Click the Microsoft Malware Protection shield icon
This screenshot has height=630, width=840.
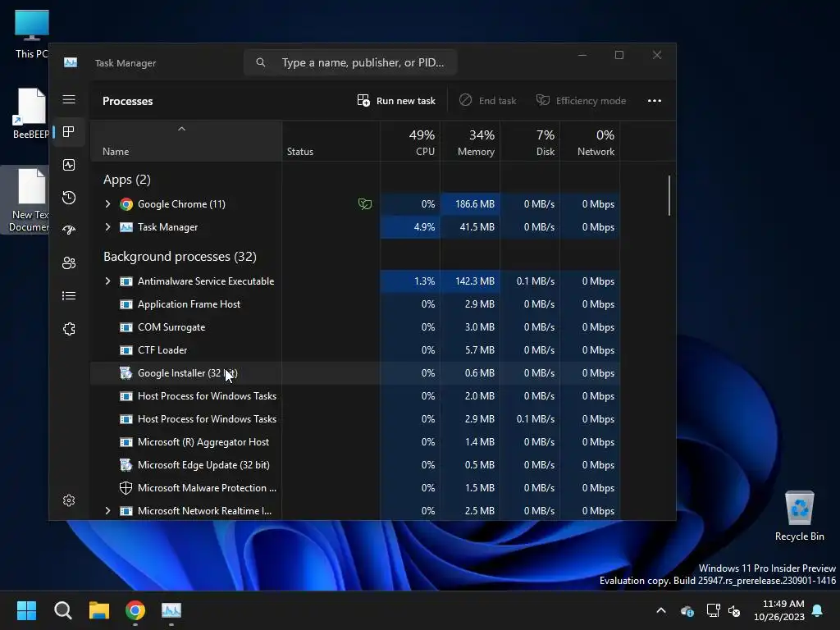coord(126,488)
